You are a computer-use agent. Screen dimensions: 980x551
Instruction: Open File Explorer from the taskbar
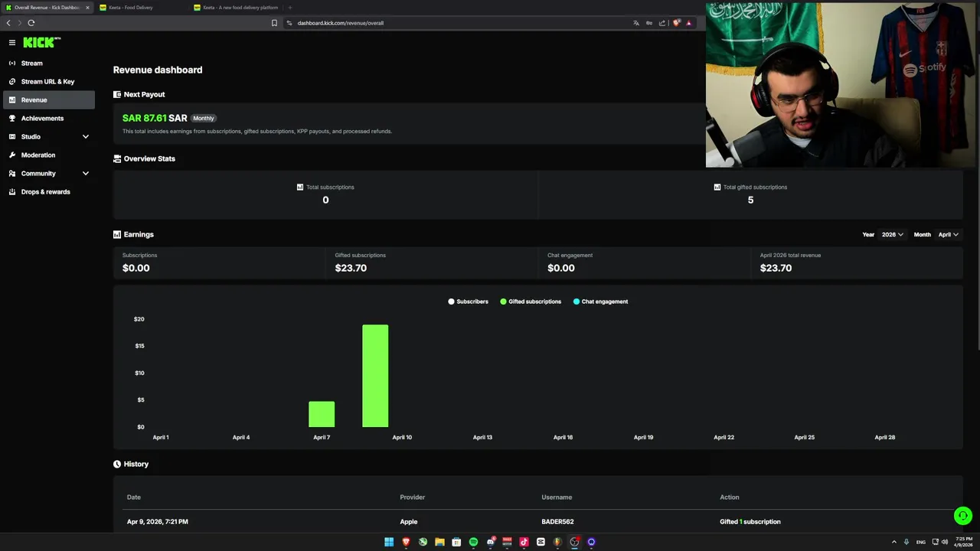click(439, 542)
